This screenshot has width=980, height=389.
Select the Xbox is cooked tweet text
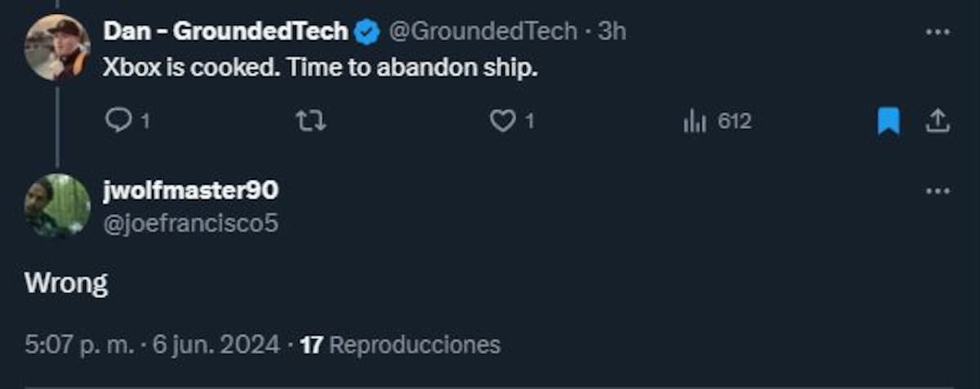pos(320,69)
